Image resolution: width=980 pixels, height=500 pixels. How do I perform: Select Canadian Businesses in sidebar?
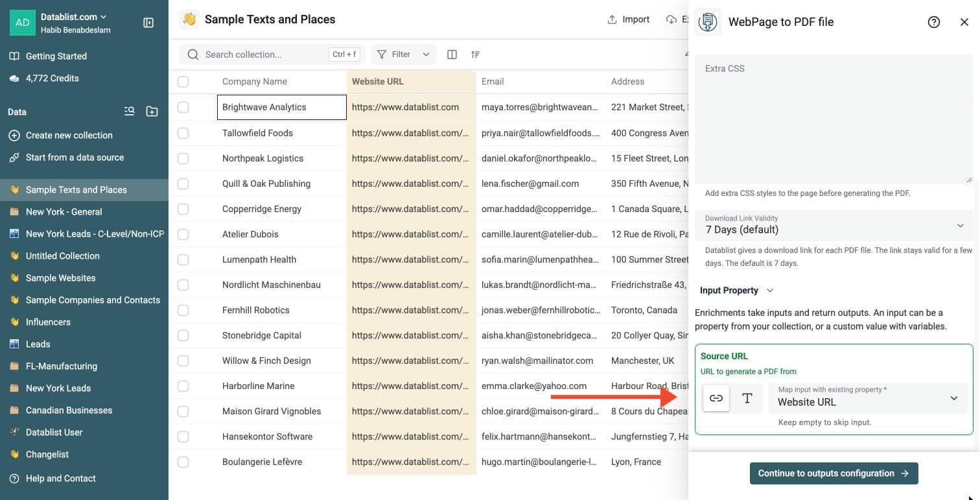point(84,410)
